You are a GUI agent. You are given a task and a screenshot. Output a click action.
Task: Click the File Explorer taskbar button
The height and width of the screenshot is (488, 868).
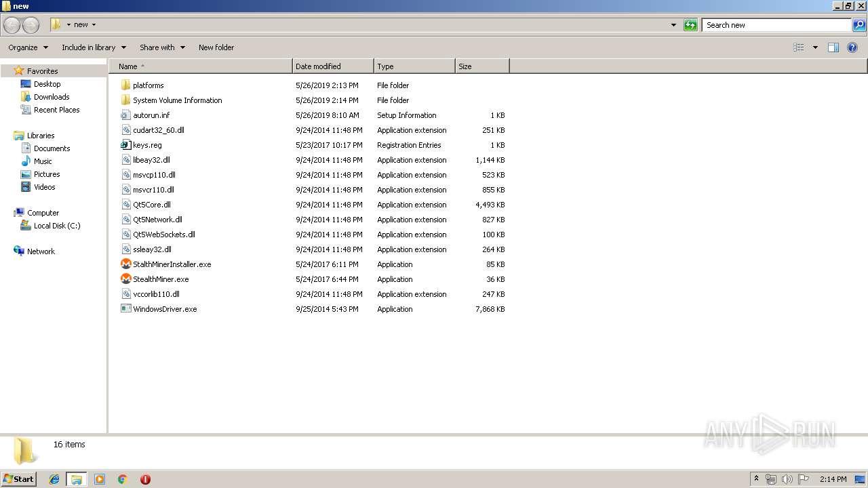tap(77, 479)
